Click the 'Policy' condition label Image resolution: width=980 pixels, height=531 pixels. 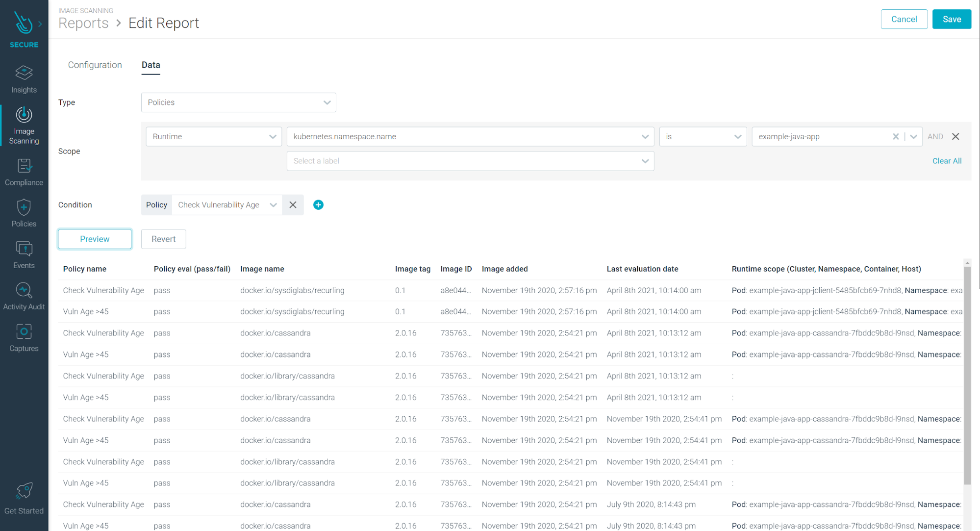click(156, 205)
